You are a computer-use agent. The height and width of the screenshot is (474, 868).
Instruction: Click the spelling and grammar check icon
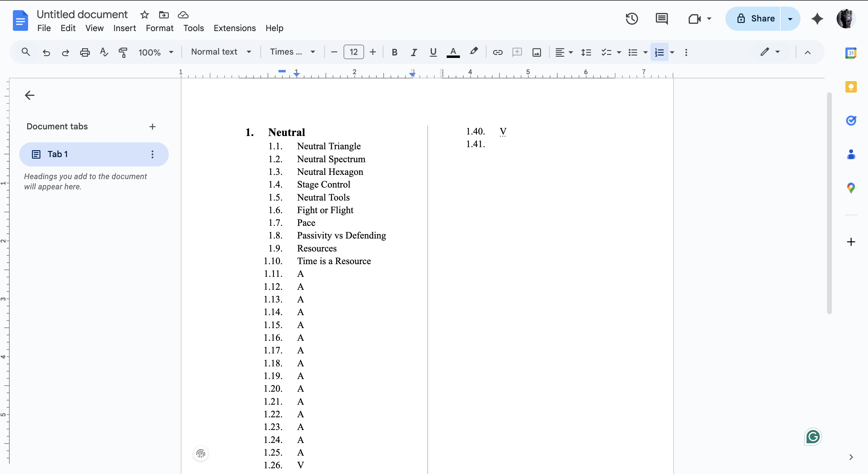click(104, 52)
